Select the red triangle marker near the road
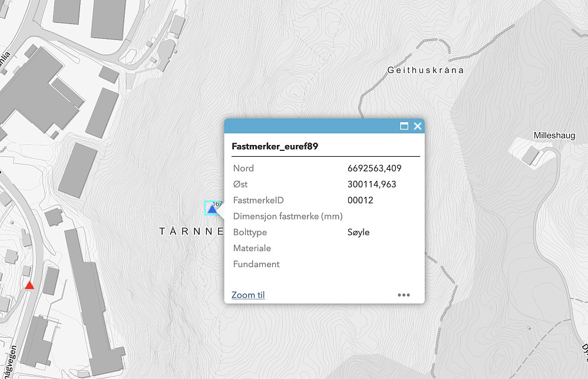 coord(29,285)
